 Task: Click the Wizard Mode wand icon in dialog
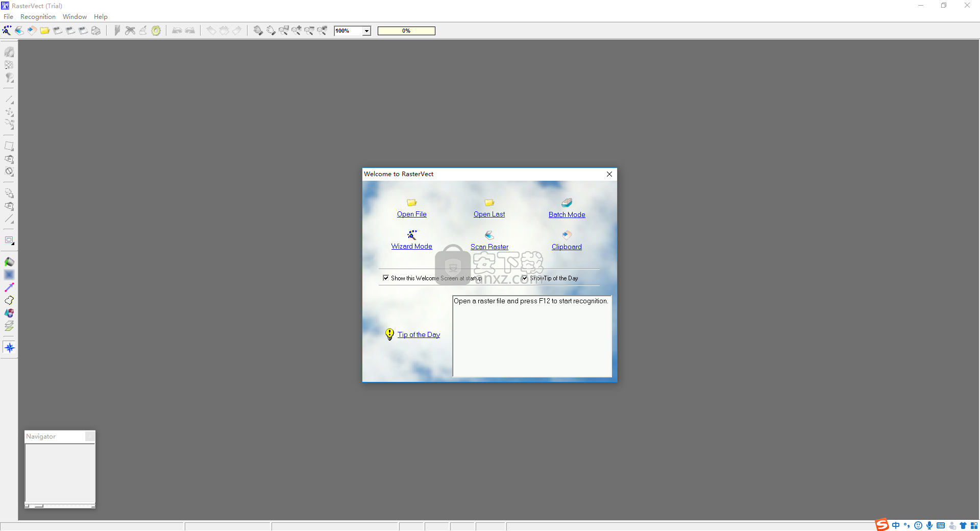click(x=412, y=235)
